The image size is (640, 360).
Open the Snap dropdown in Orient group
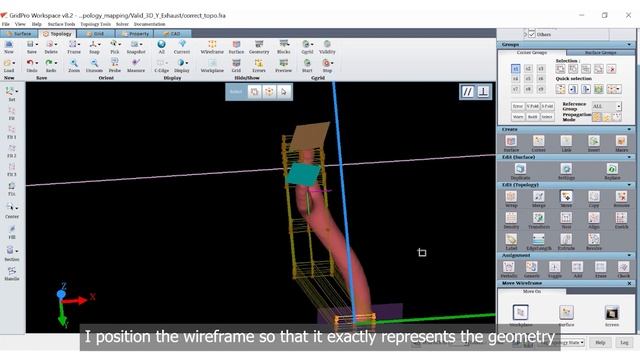pos(99,44)
